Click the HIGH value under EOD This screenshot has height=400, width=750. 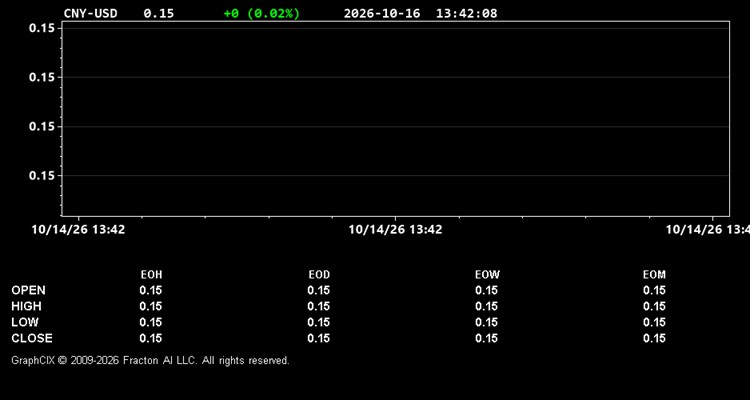[x=319, y=306]
